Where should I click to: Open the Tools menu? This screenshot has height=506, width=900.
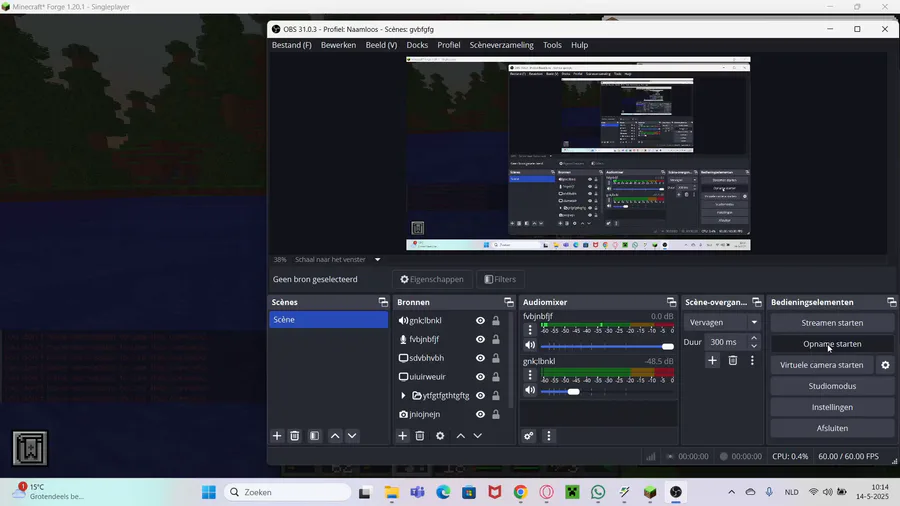point(552,45)
